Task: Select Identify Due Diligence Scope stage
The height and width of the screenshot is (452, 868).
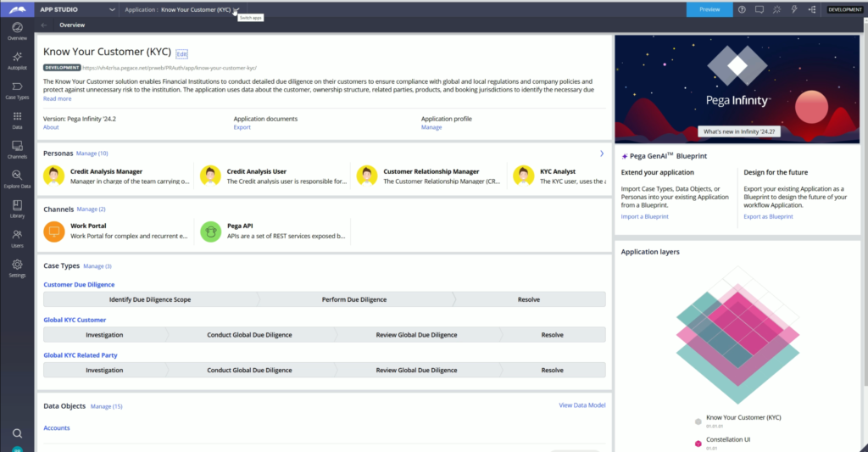Action: pos(150,299)
